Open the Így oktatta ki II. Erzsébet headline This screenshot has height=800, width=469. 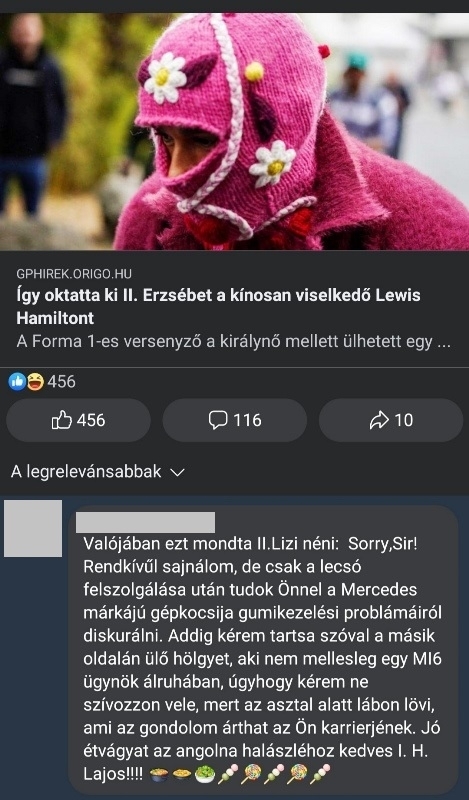point(218,307)
